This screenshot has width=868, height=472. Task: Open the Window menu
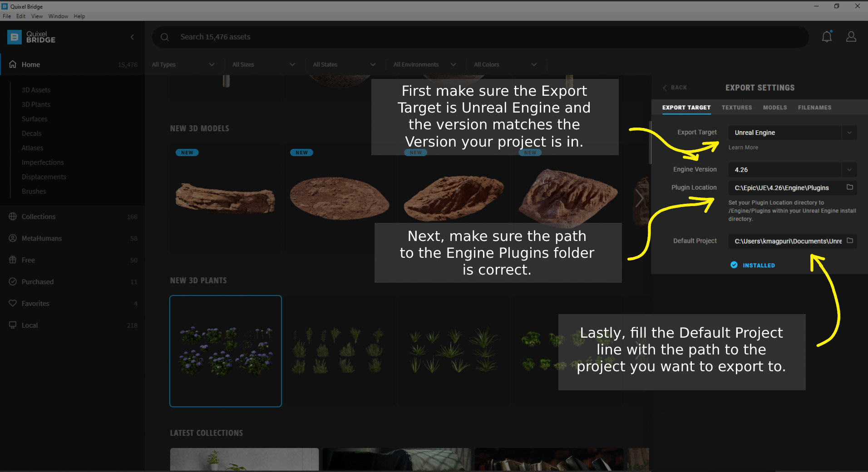(58, 16)
